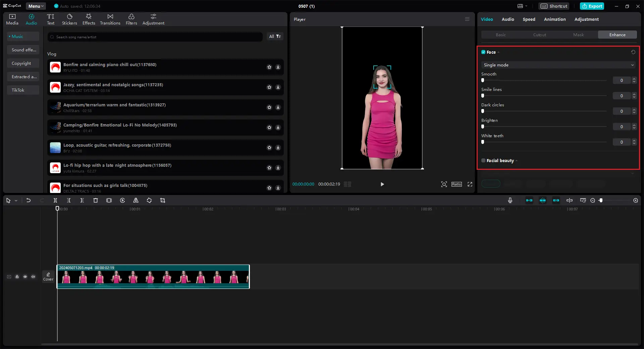Uncheck the Face enhancement checkbox
This screenshot has width=644, height=349.
pos(483,52)
